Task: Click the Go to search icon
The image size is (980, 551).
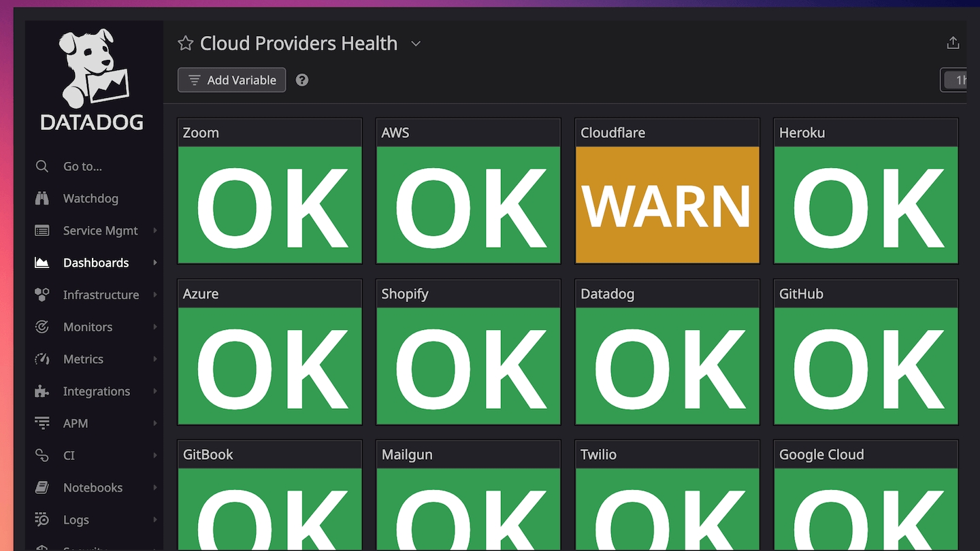Action: point(42,166)
